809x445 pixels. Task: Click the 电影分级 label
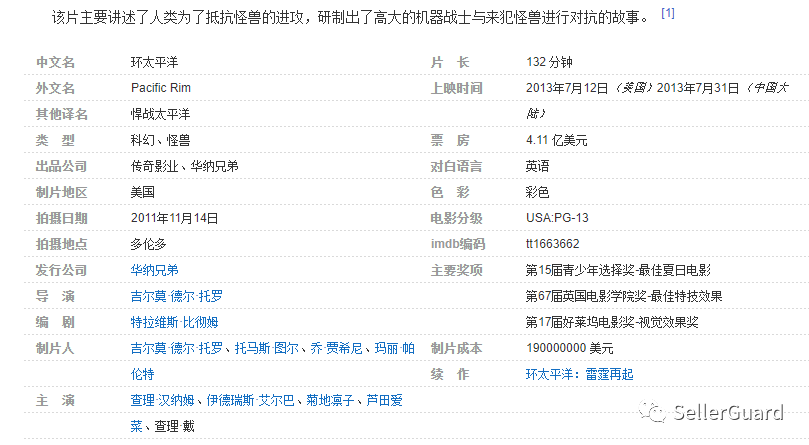(x=457, y=218)
